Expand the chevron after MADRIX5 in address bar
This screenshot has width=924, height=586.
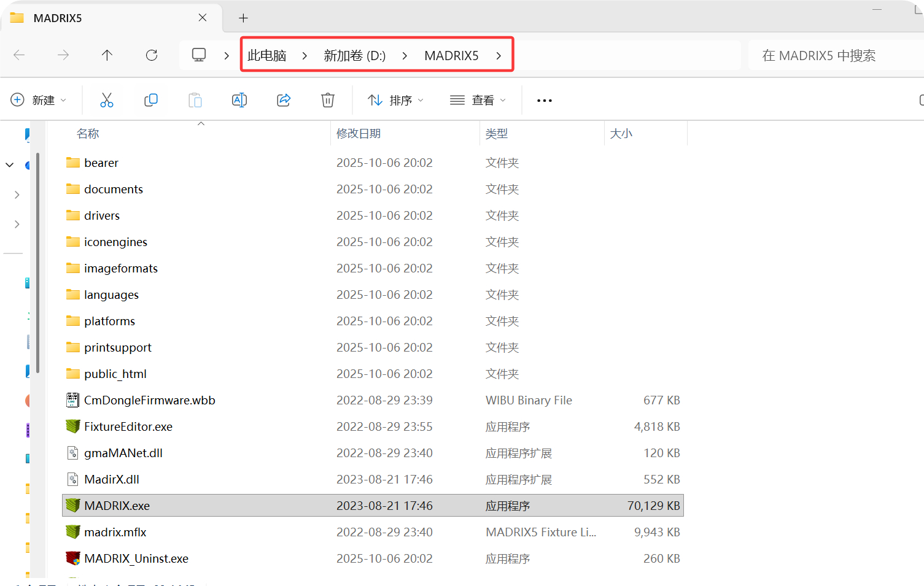tap(499, 56)
